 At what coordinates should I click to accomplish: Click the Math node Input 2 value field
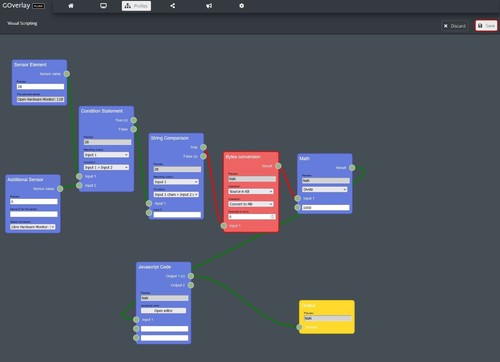click(326, 208)
